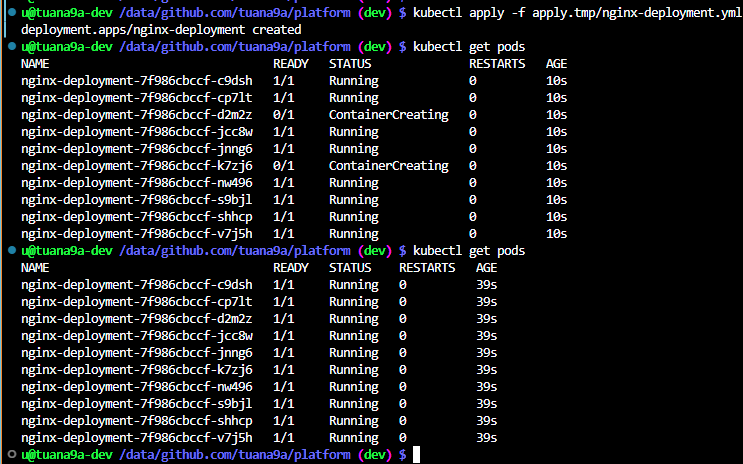This screenshot has height=464, width=743.
Task: Click pod nw496 name in the first listing
Action: tap(137, 183)
